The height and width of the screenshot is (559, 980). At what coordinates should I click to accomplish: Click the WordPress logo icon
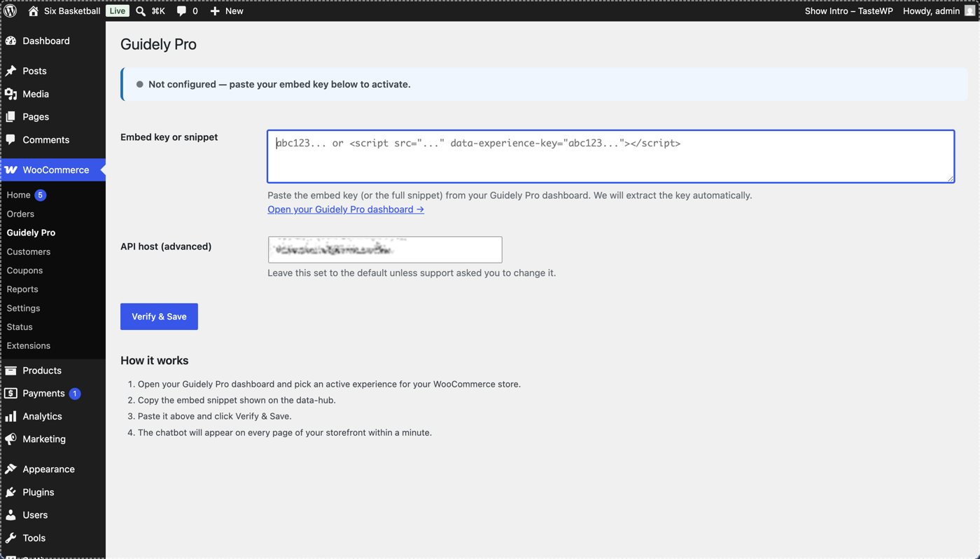coord(10,11)
